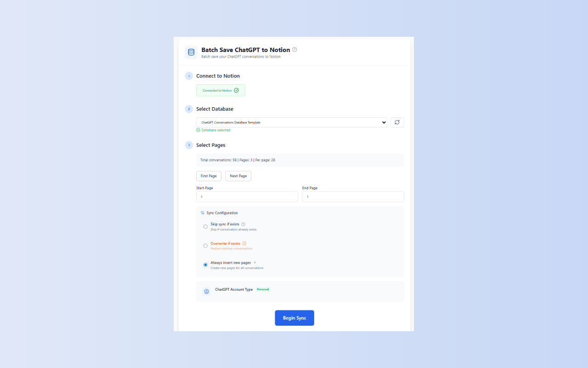
Task: Click the Replace existing conversations description
Action: [x=232, y=248]
